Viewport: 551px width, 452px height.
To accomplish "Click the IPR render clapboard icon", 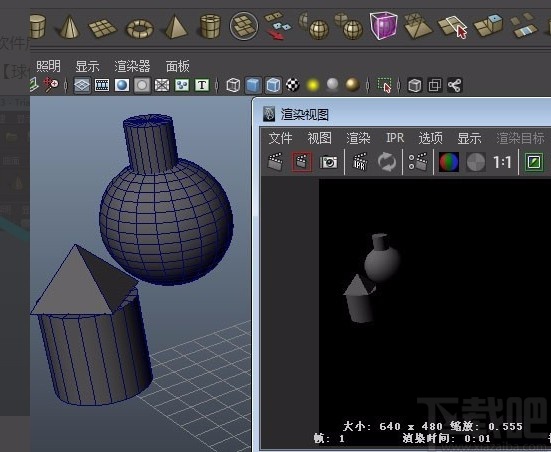I will (x=359, y=162).
